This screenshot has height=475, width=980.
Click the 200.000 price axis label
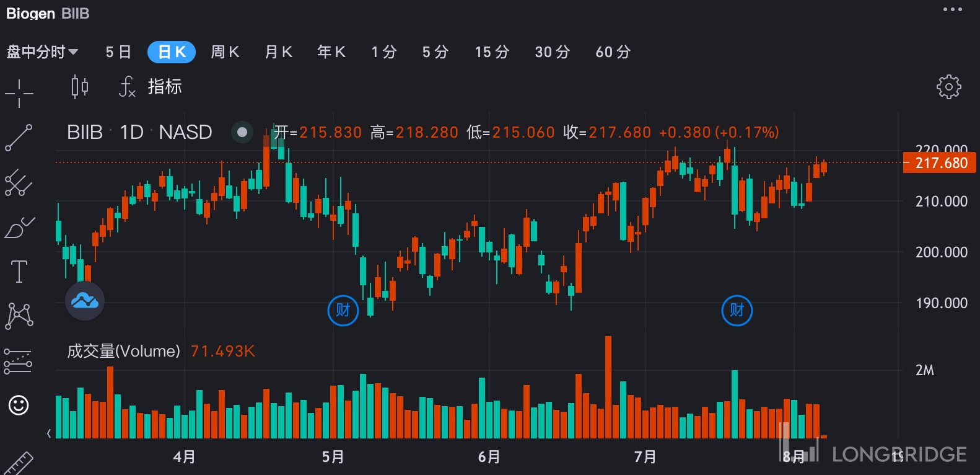pyautogui.click(x=942, y=252)
